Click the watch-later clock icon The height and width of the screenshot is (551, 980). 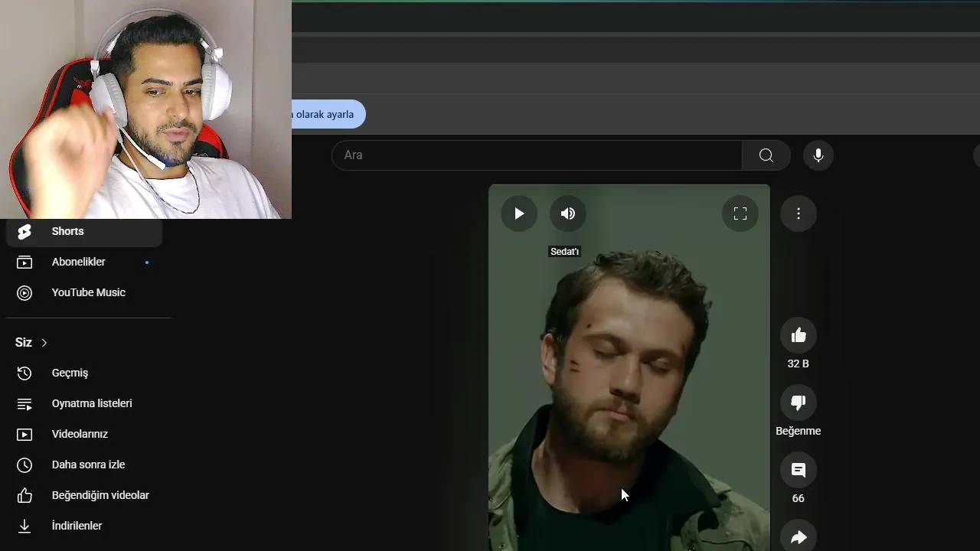[24, 465]
